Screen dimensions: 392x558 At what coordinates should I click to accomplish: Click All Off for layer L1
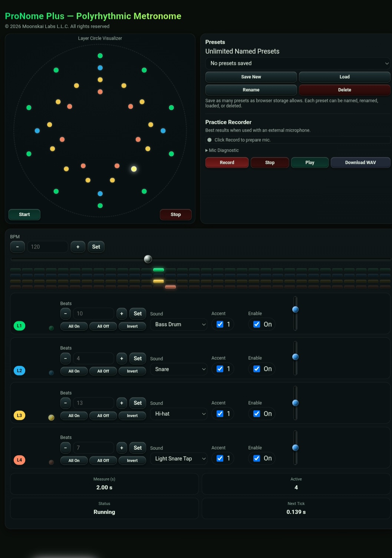coord(103,326)
